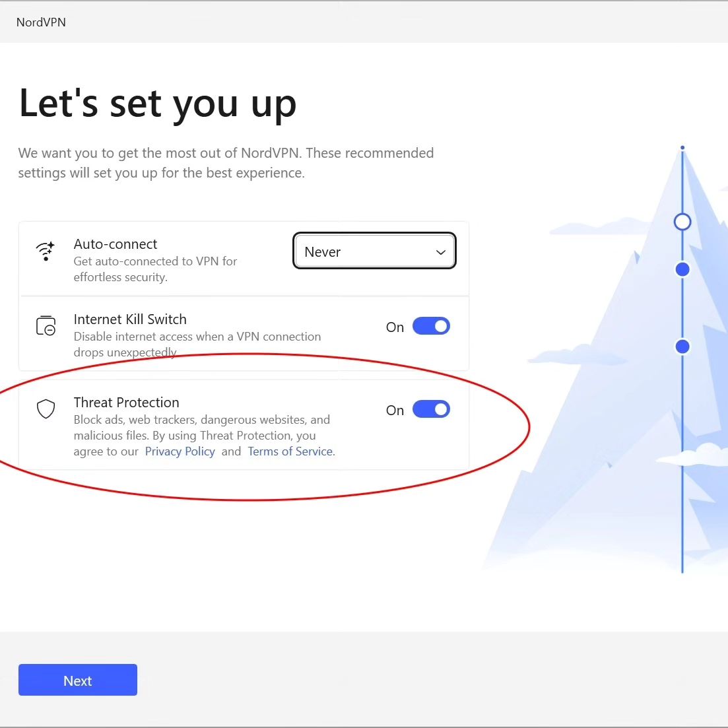Image resolution: width=728 pixels, height=728 pixels.
Task: Click the Internet Kill Switch icon
Action: pyautogui.click(x=46, y=325)
